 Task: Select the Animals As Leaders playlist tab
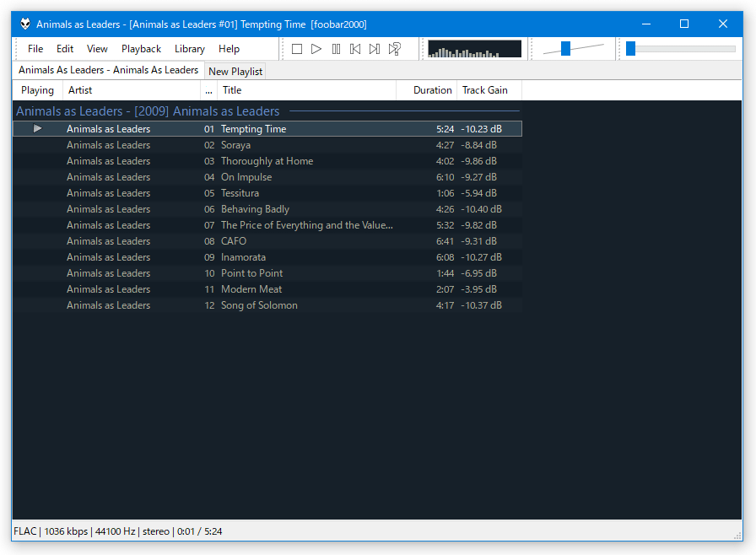(109, 70)
